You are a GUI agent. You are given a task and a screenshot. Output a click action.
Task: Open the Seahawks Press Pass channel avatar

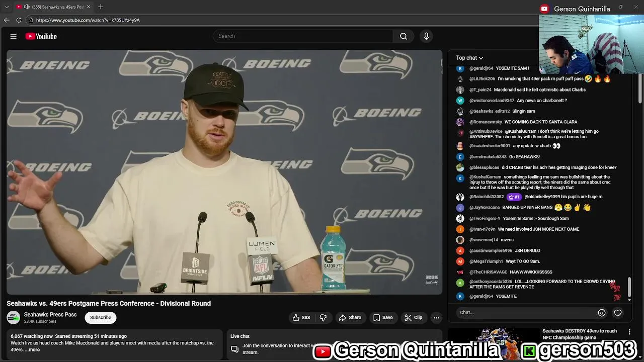pos(14,318)
